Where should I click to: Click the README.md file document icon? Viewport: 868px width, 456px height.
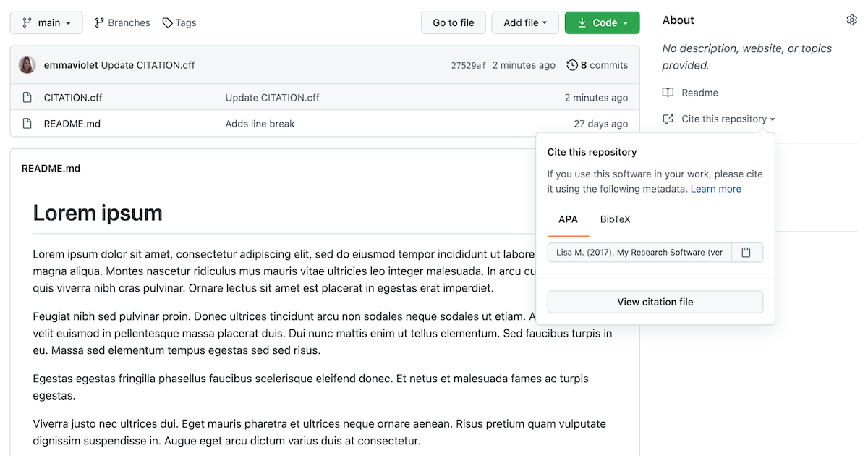point(27,123)
